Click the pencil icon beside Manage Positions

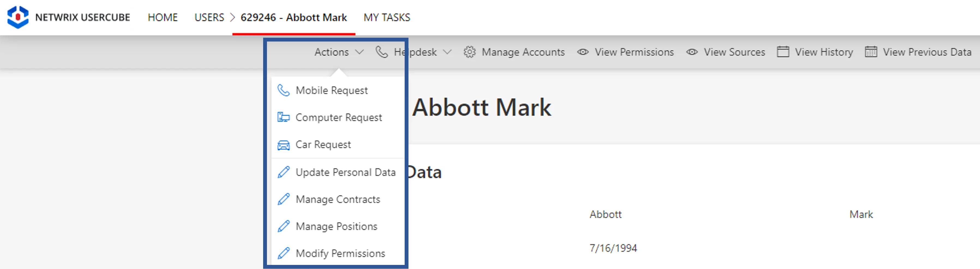283,226
